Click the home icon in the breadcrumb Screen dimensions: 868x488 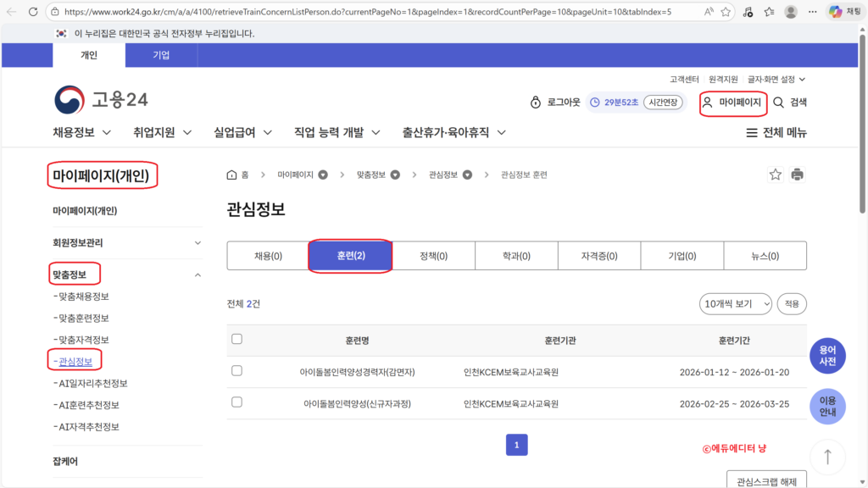[x=231, y=173]
